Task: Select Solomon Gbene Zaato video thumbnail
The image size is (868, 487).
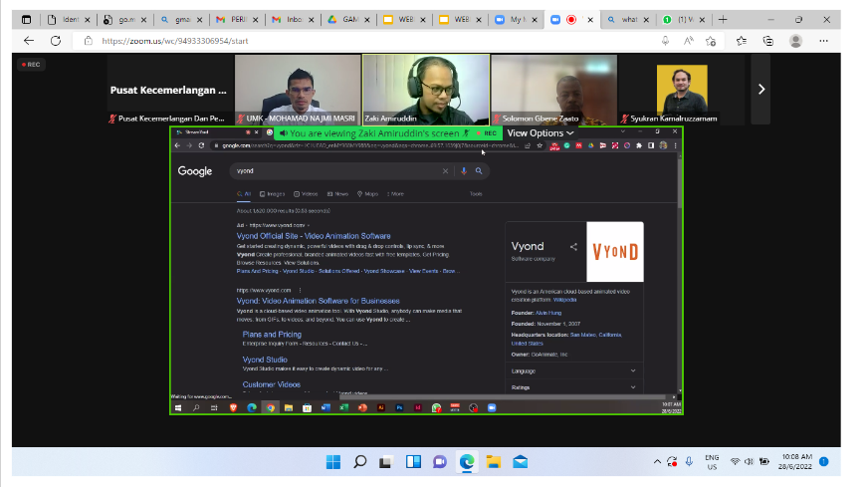Action: pos(554,90)
